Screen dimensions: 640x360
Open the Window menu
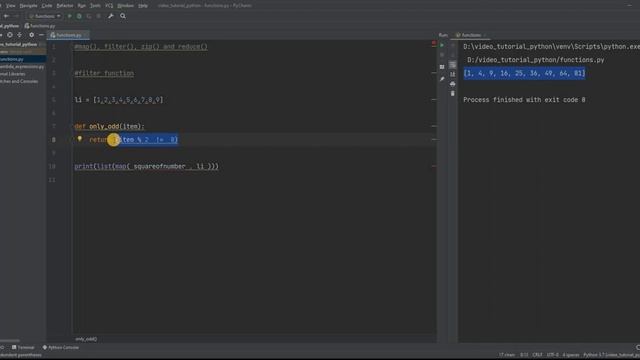pyautogui.click(x=125, y=6)
